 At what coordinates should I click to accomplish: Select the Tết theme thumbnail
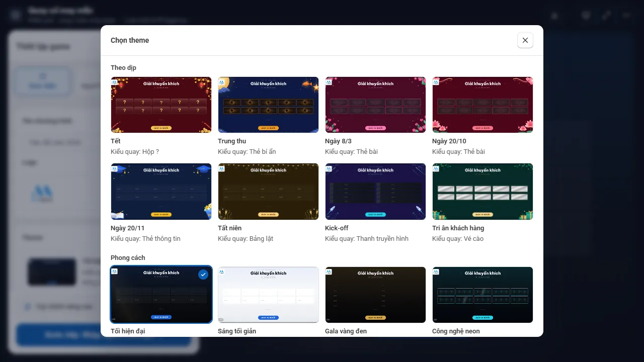[x=161, y=105]
